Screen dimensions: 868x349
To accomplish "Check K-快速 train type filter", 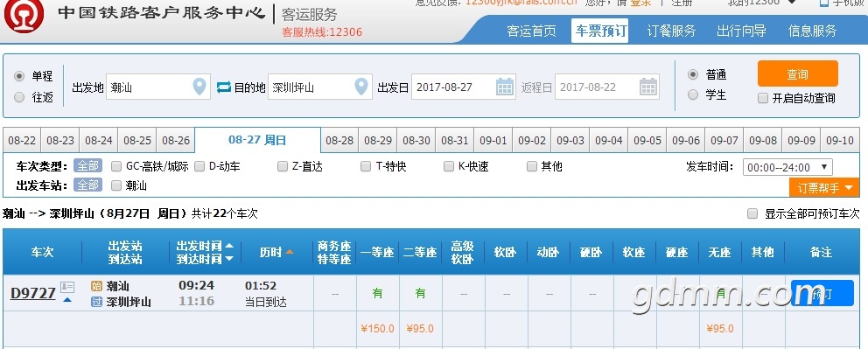I will 448,166.
